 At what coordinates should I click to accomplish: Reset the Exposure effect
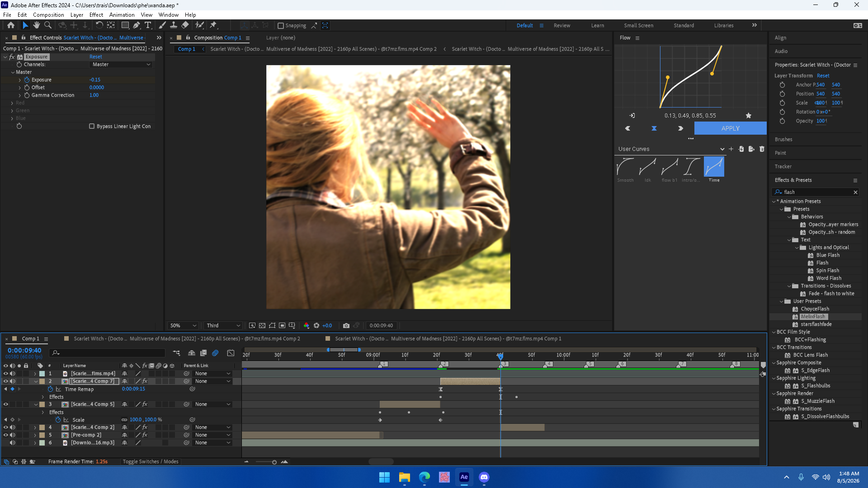coord(95,57)
